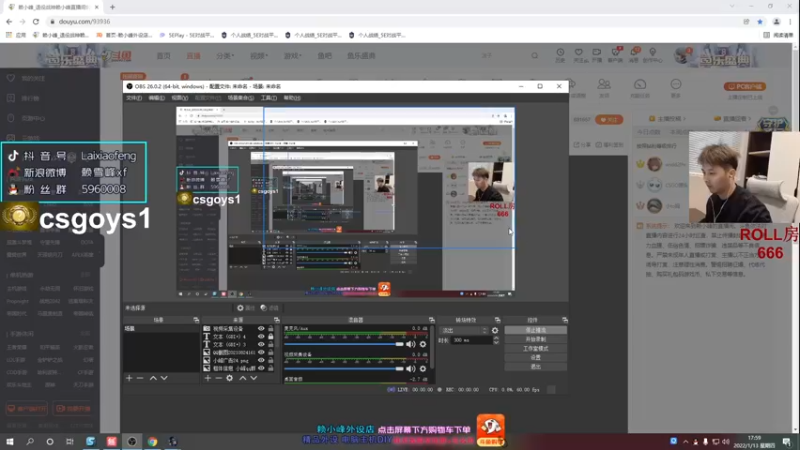Click 停止推流 stop streaming button

(x=535, y=331)
